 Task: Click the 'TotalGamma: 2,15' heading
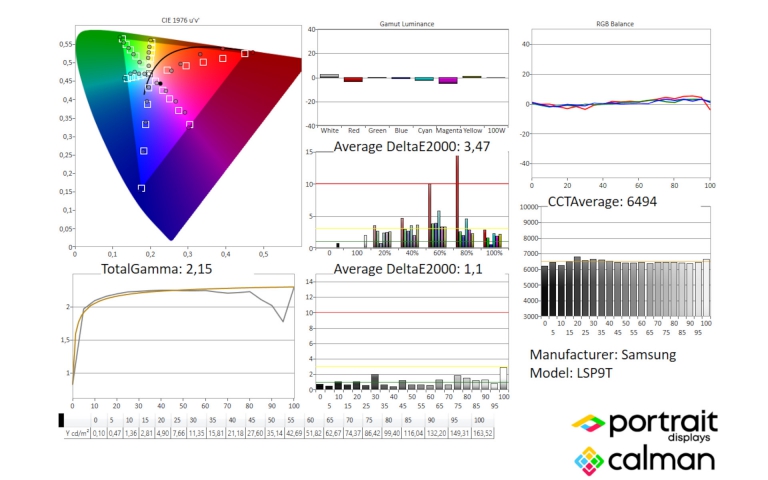coord(156,269)
